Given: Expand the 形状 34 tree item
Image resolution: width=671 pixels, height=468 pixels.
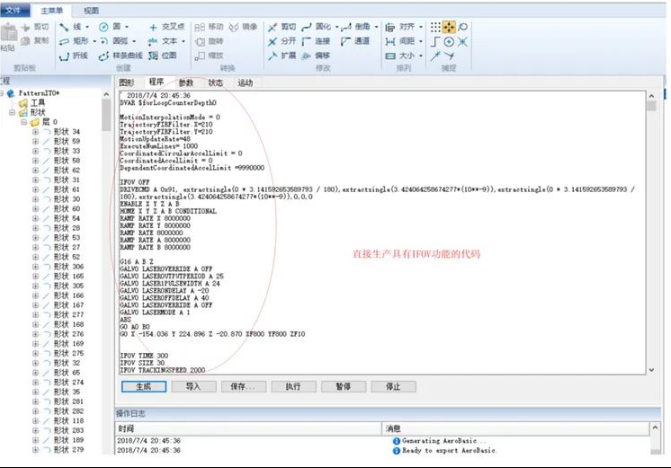Looking at the screenshot, I should click(x=35, y=131).
